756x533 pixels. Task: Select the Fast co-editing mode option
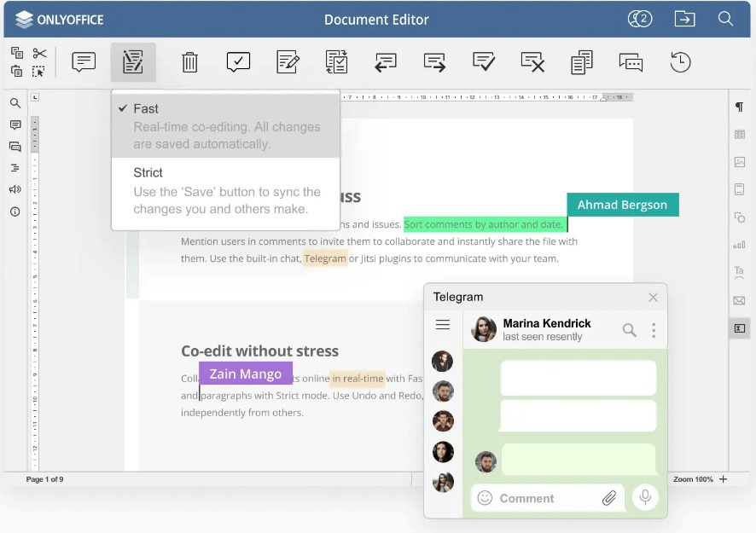[x=225, y=125]
